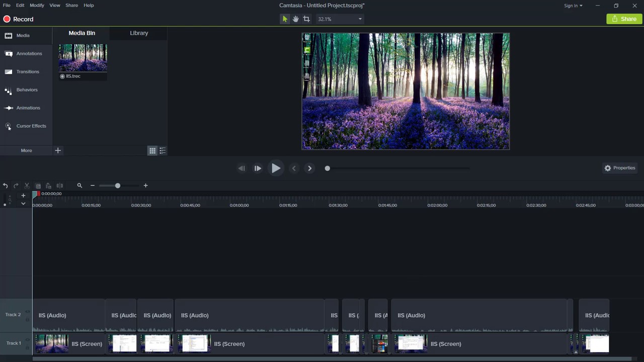Viewport: 644px width, 362px height.
Task: Open the Modify menu
Action: pos(37,5)
